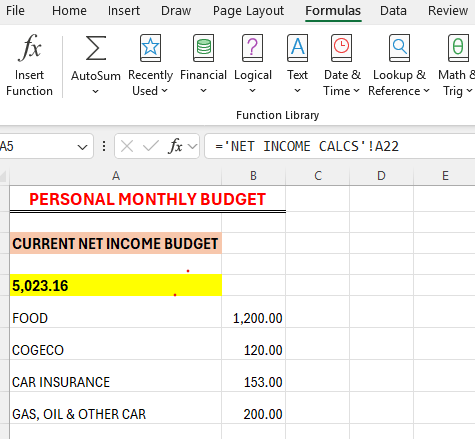This screenshot has width=475, height=439.
Task: Switch to the Page Layout tab
Action: 248,11
